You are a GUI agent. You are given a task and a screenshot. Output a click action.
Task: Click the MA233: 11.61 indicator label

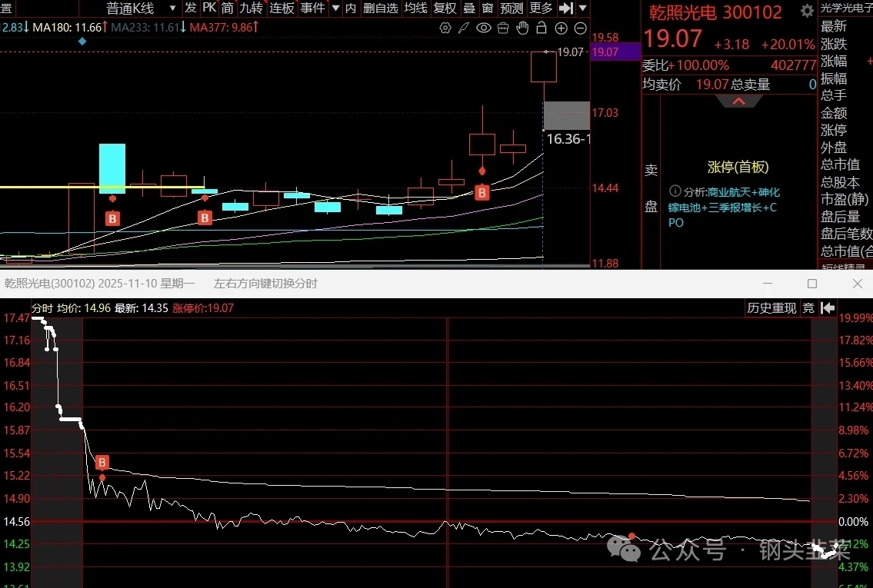pyautogui.click(x=148, y=27)
